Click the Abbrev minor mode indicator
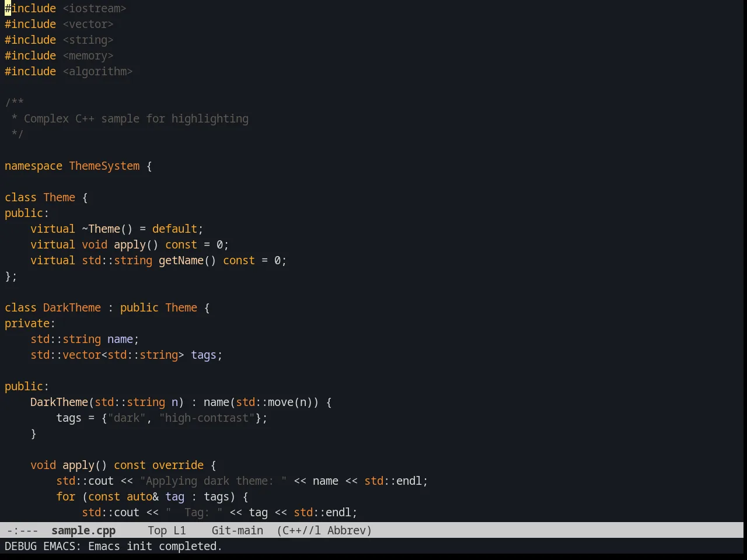This screenshot has height=560, width=747. (x=350, y=530)
